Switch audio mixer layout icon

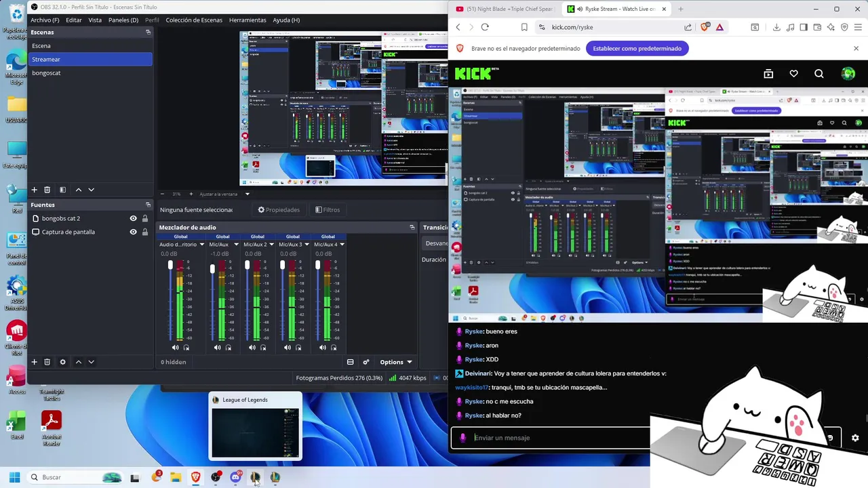(350, 362)
